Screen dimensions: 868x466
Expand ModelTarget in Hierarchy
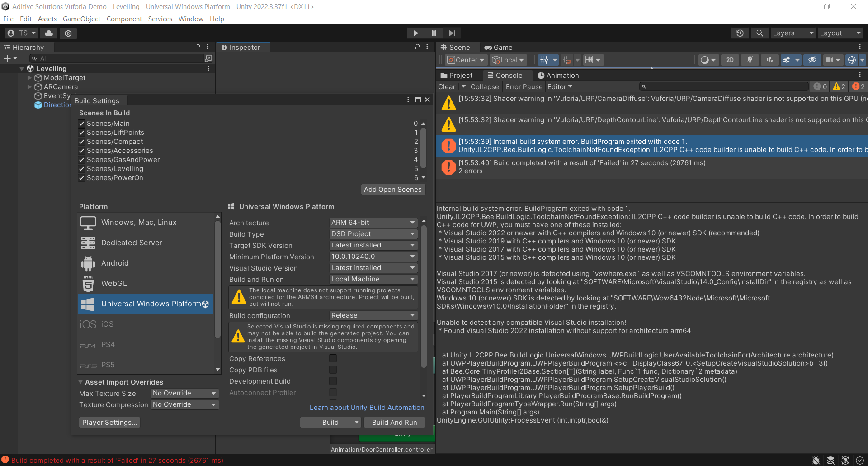30,78
